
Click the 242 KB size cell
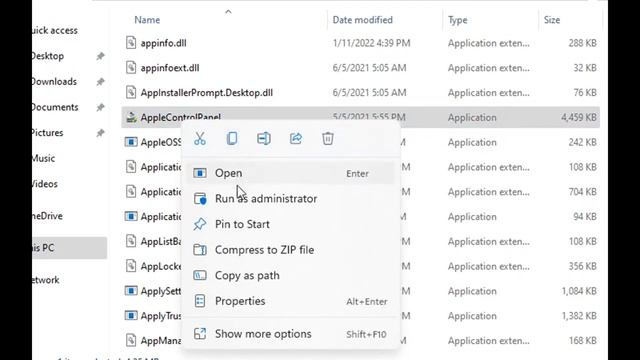582,142
